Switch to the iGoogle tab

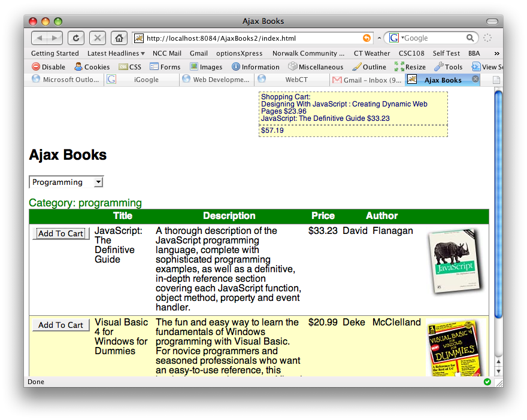click(x=141, y=80)
